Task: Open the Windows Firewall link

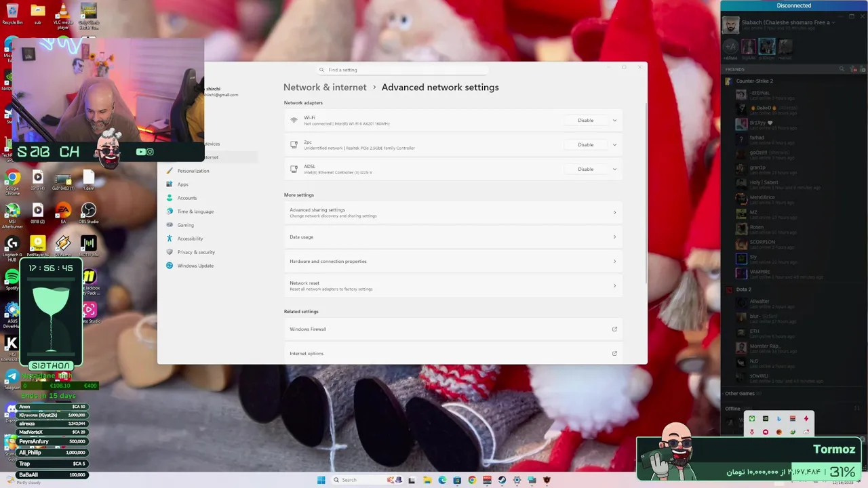Action: pyautogui.click(x=453, y=329)
